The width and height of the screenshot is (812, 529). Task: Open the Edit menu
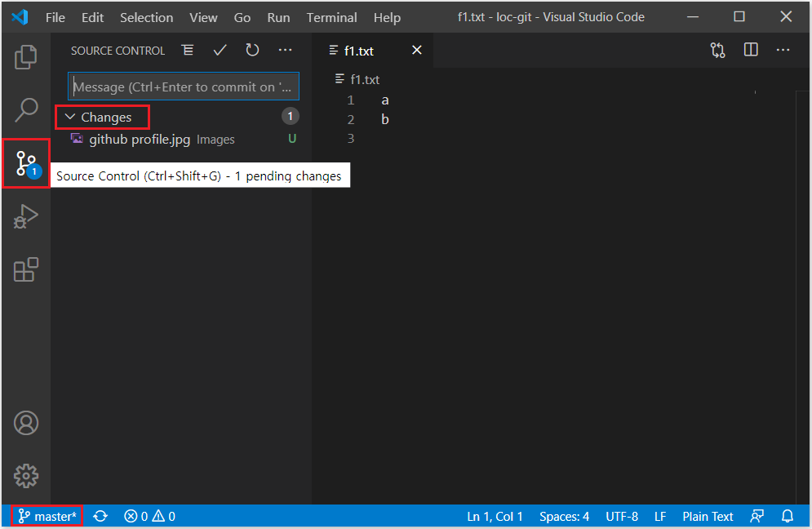point(93,17)
